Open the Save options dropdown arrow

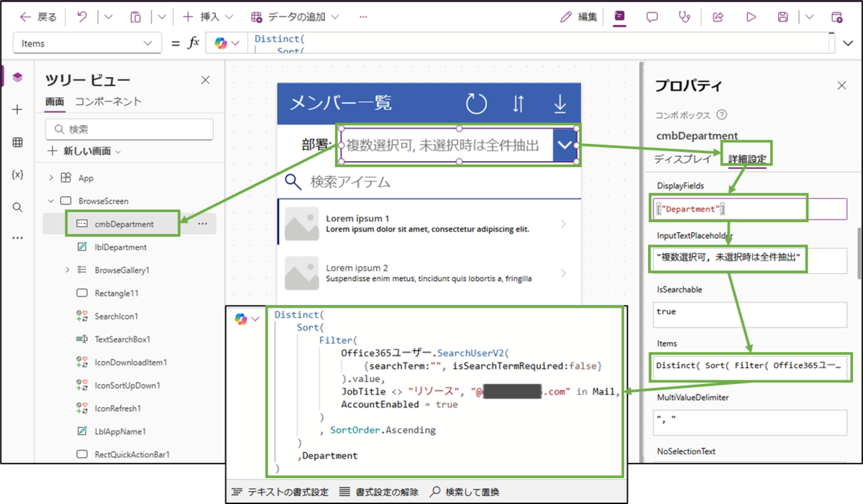pyautogui.click(x=810, y=17)
